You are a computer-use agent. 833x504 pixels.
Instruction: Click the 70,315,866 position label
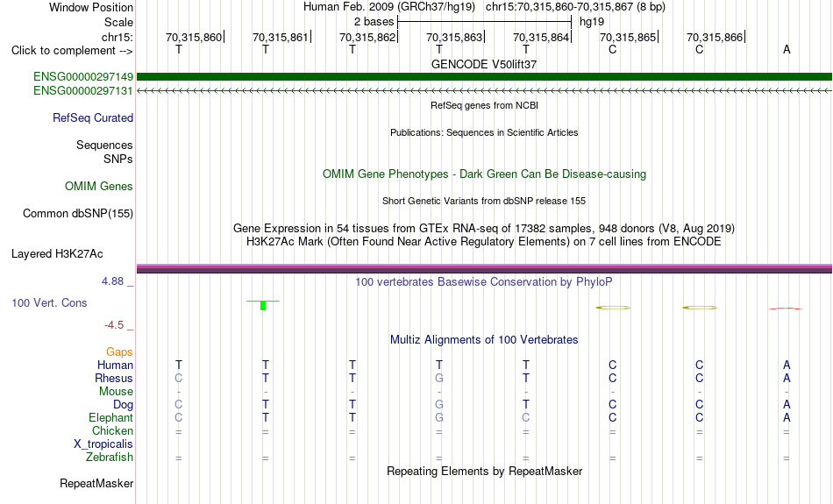(x=715, y=37)
